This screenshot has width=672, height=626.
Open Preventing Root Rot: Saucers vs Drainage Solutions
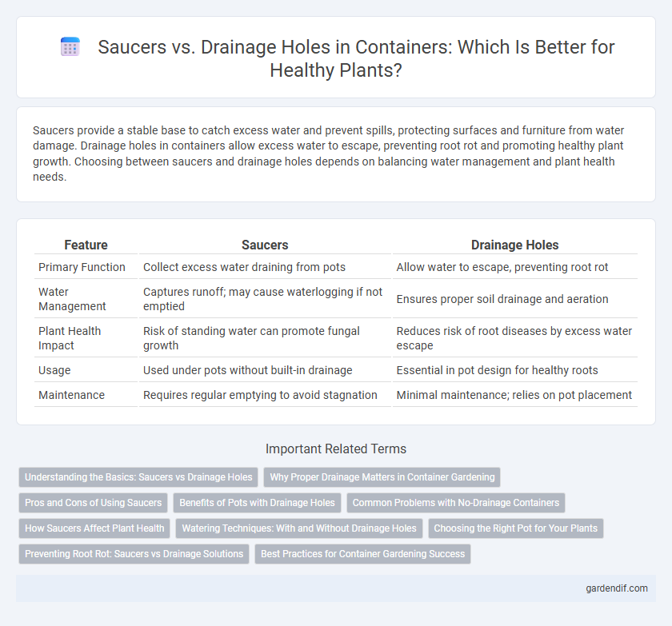pyautogui.click(x=134, y=554)
